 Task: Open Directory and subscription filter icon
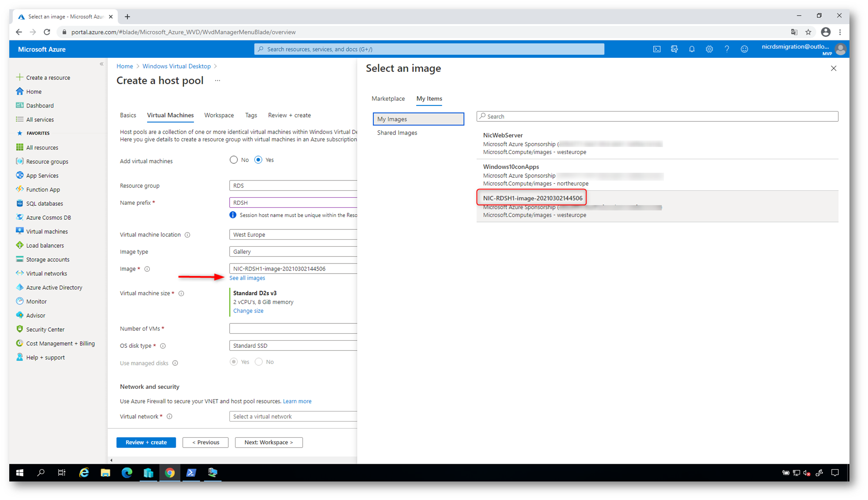click(674, 49)
